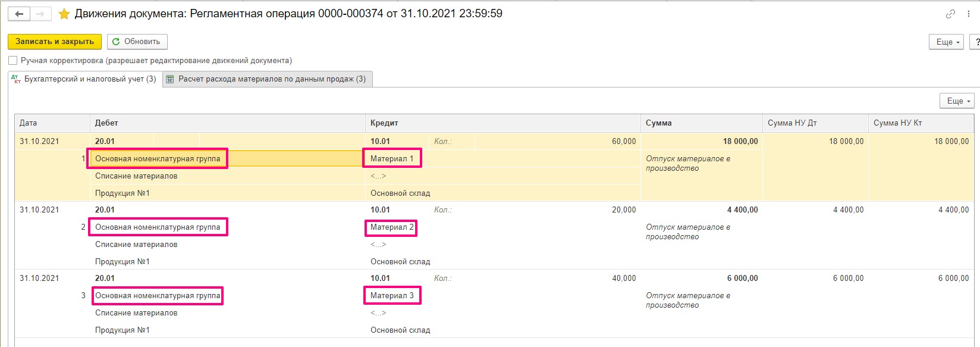
Task: Refresh data with the Обновить button
Action: [x=137, y=42]
